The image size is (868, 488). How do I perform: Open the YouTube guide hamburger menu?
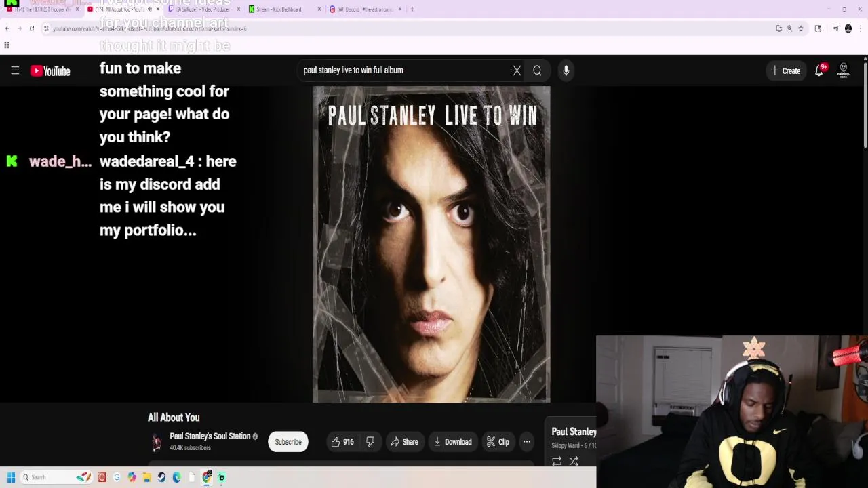click(x=15, y=70)
